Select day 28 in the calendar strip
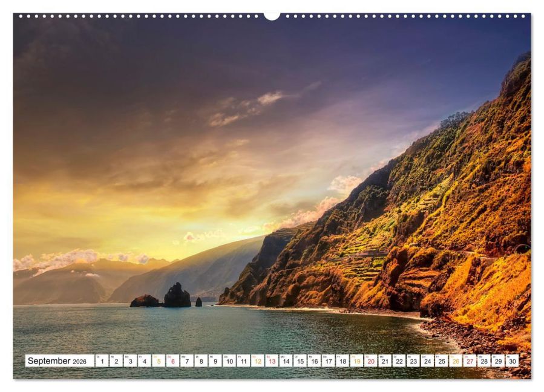 pyautogui.click(x=484, y=361)
